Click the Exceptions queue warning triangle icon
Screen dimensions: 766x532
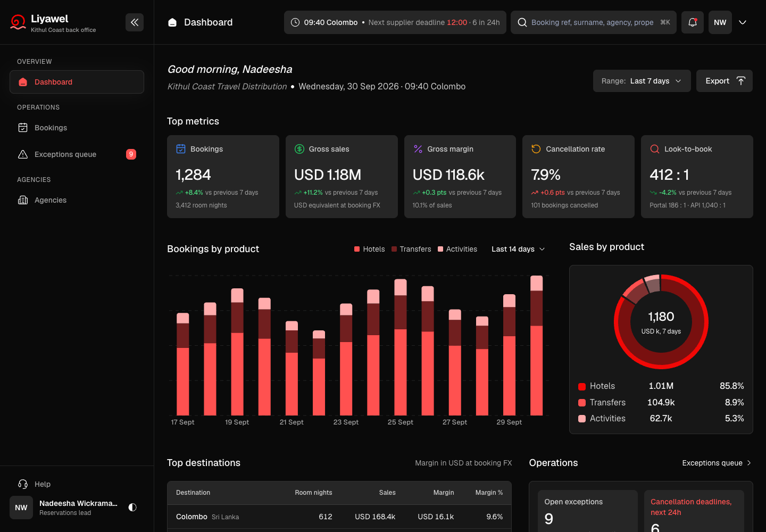(x=23, y=154)
